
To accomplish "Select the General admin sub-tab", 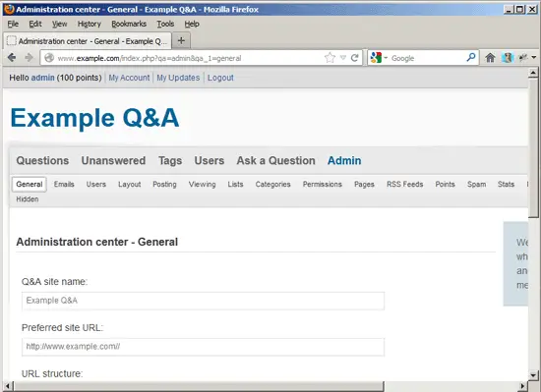I will 30,185.
